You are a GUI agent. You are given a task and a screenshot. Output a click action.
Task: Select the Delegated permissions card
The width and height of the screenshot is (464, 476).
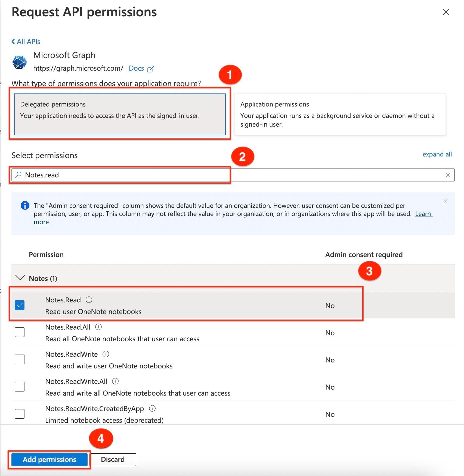pos(120,114)
